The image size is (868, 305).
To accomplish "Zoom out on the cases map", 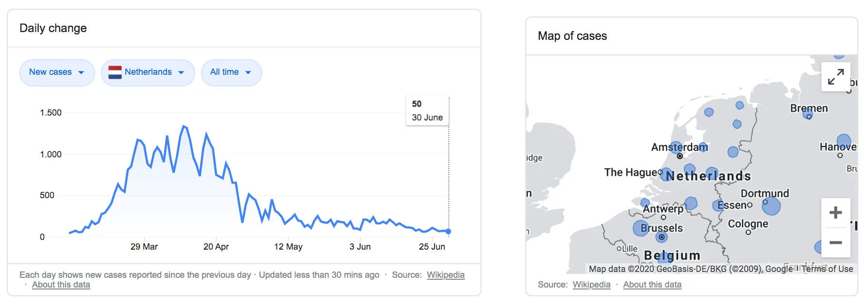I will [835, 242].
